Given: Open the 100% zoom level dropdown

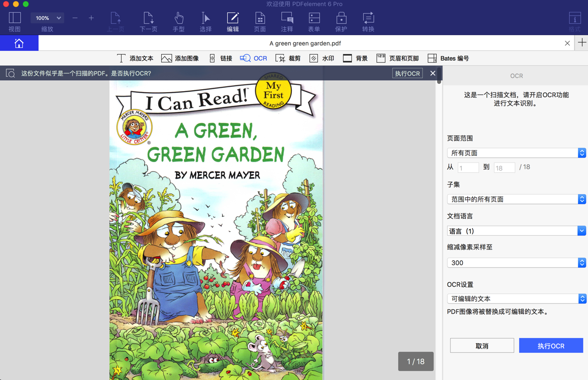Looking at the screenshot, I should (48, 18).
